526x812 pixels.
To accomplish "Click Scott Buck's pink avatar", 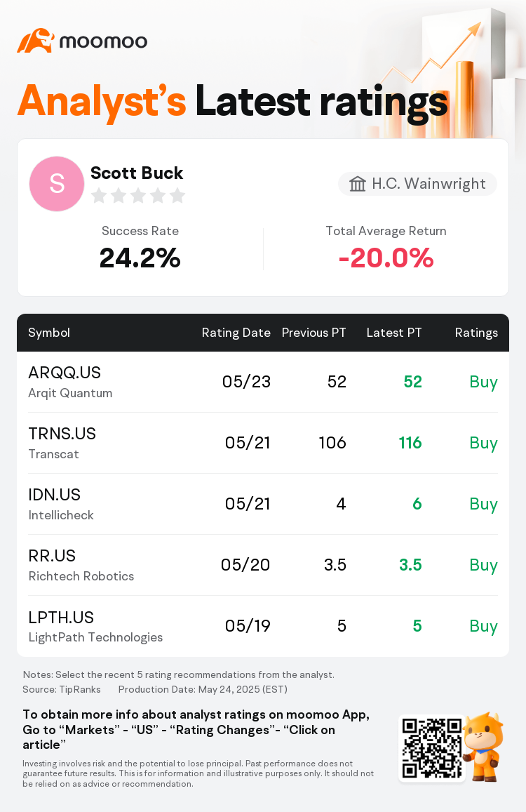I will coord(57,184).
